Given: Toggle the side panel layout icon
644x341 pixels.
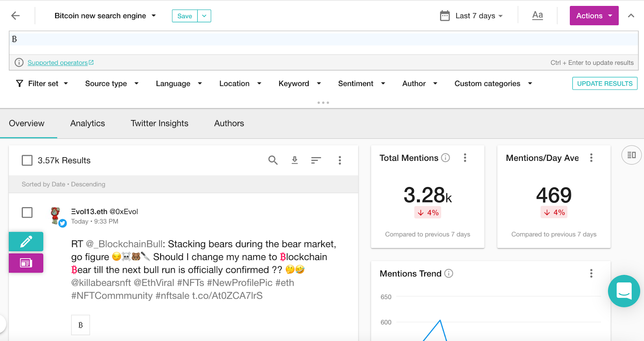Looking at the screenshot, I should pyautogui.click(x=631, y=155).
